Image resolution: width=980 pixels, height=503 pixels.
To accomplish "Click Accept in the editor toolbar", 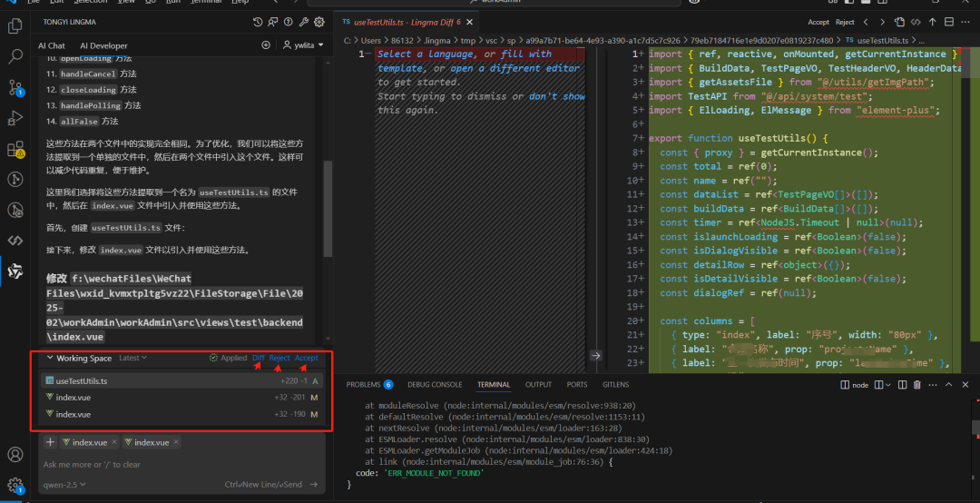I will click(818, 22).
